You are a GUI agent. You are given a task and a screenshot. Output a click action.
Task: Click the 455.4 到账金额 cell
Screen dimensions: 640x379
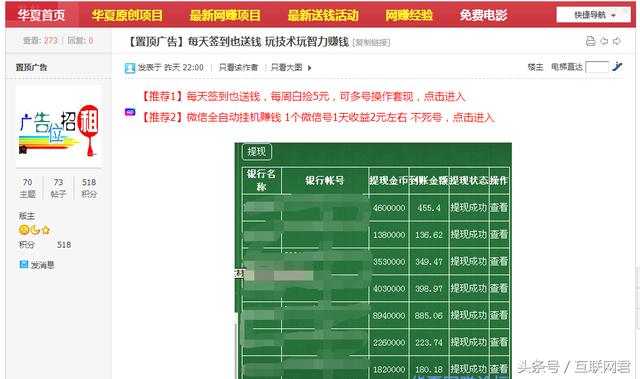429,208
